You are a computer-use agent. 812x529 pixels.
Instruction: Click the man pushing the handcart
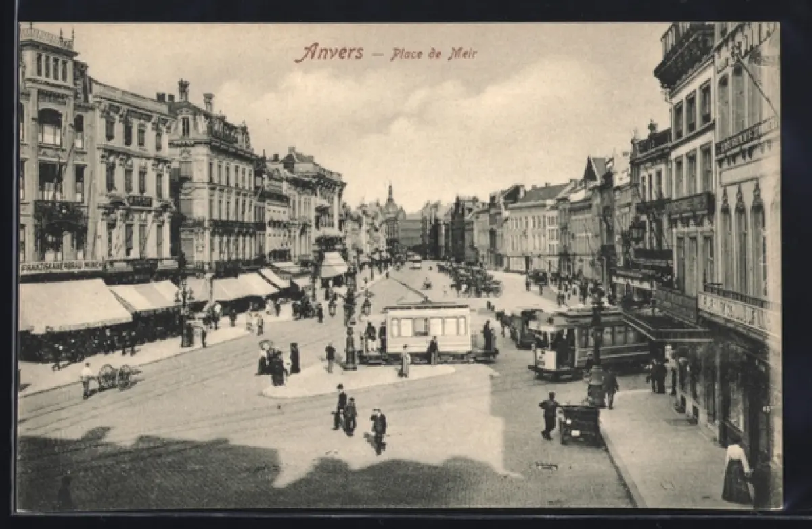coord(86,379)
